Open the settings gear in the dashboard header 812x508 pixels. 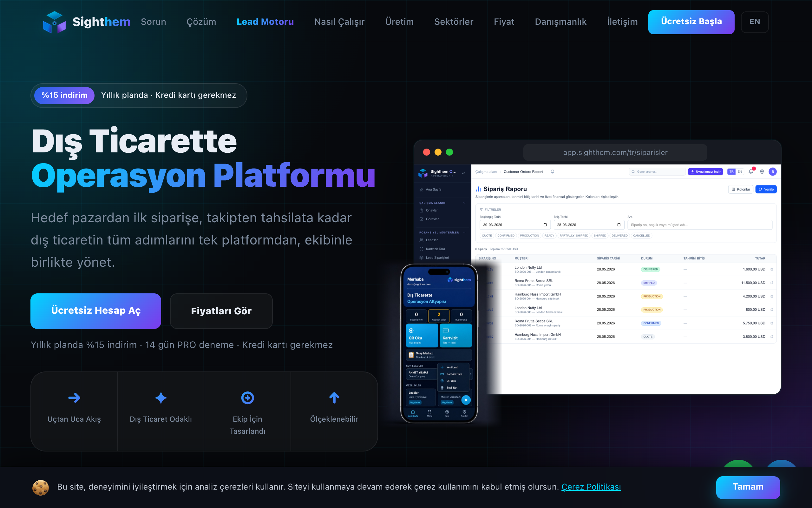point(762,172)
